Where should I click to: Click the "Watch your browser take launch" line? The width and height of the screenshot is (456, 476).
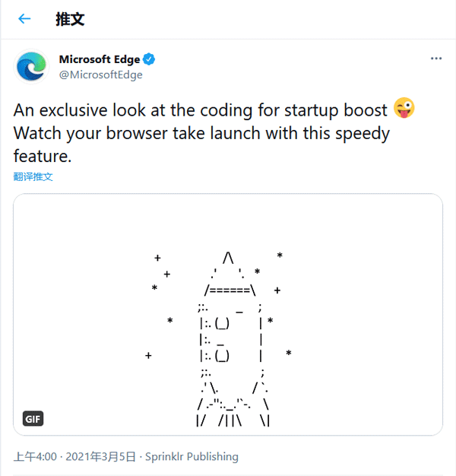coord(201,134)
